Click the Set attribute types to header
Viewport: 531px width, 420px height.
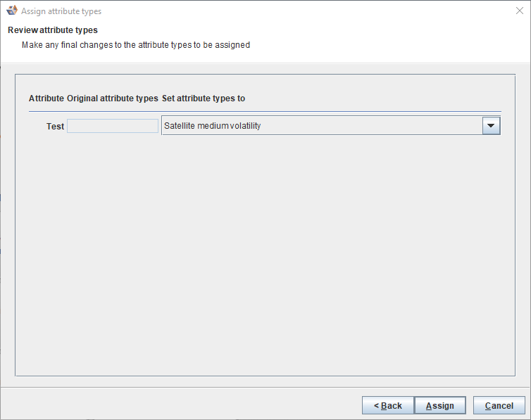pos(204,98)
